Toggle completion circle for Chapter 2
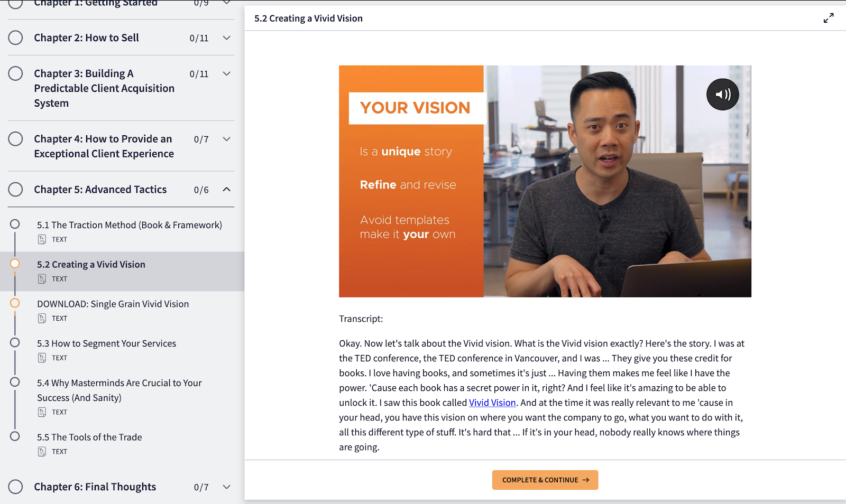The width and height of the screenshot is (846, 504). [x=16, y=38]
